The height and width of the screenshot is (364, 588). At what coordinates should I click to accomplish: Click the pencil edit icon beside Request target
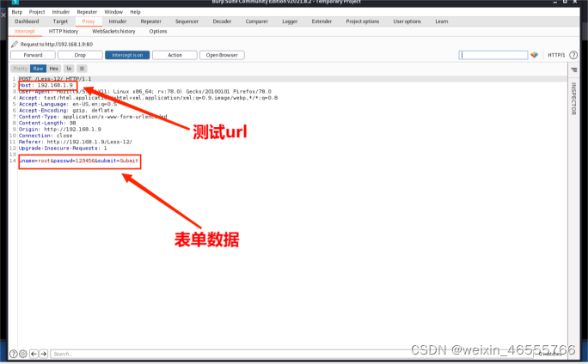[15, 44]
